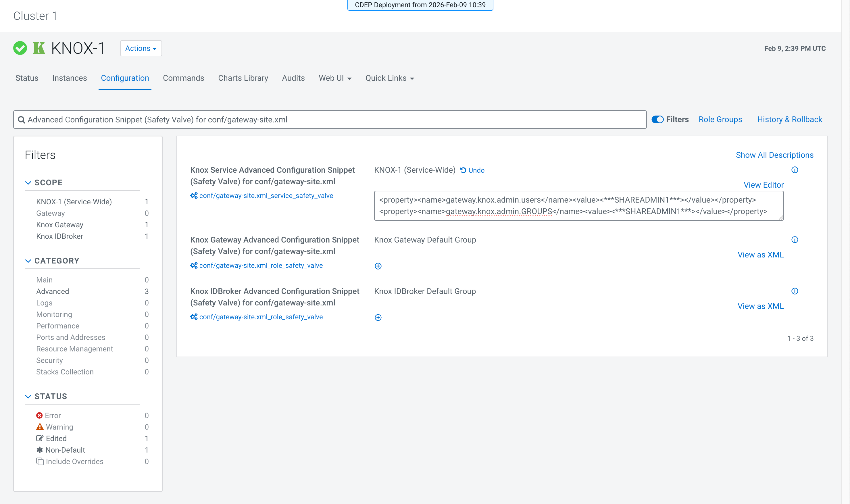850x504 pixels.
Task: Toggle the Filters switch off
Action: [x=657, y=120]
